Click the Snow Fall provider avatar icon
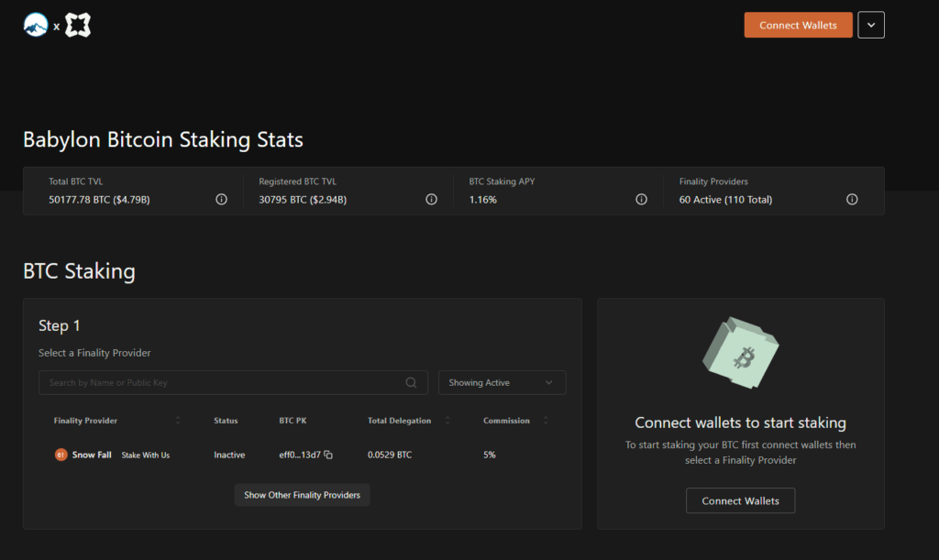This screenshot has width=939, height=560. [x=61, y=455]
